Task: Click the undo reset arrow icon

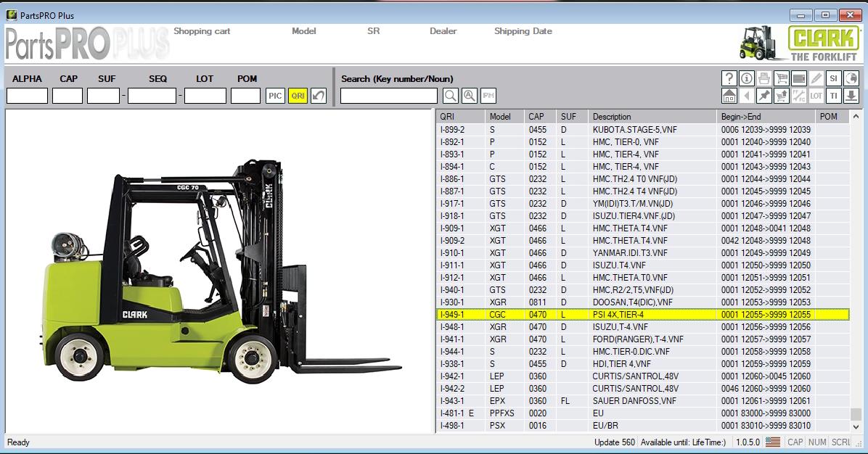Action: coord(319,96)
